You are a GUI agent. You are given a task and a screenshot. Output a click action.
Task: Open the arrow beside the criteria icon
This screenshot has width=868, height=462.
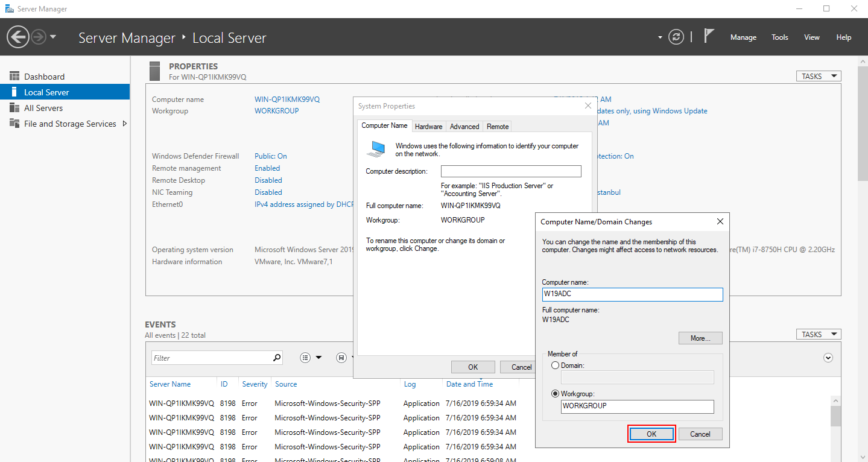click(x=318, y=358)
